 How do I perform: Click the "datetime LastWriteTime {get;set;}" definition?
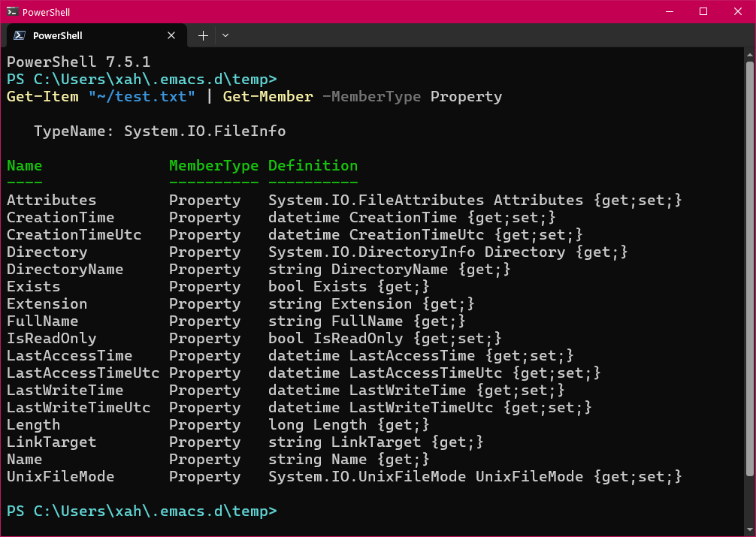[x=416, y=391]
